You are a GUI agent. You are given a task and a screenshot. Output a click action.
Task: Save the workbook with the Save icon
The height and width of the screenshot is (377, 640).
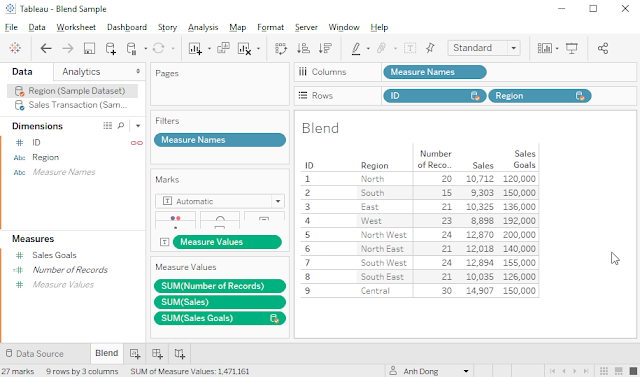89,48
